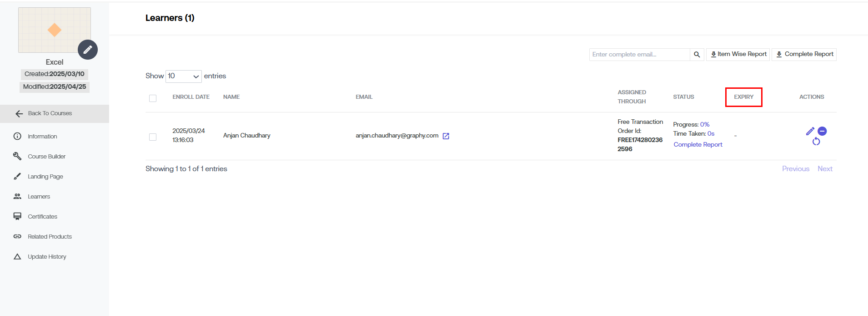Click the Complete Report link in Status column

[x=698, y=144]
